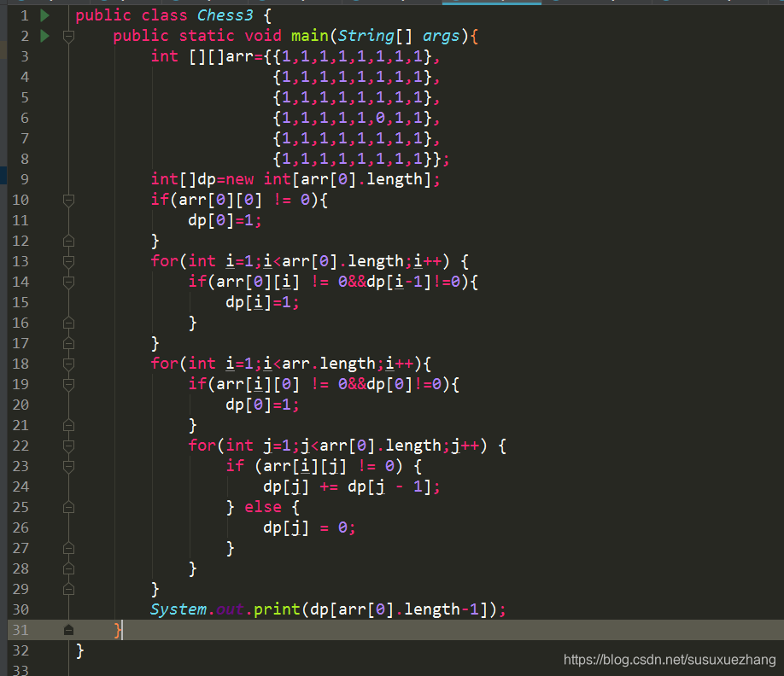Click the new keyword on line 9

click(x=239, y=179)
